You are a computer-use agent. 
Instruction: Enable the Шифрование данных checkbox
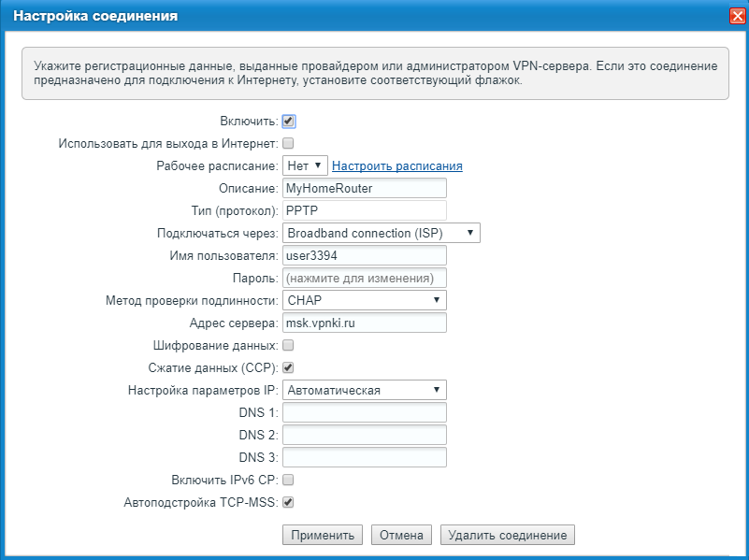click(288, 346)
